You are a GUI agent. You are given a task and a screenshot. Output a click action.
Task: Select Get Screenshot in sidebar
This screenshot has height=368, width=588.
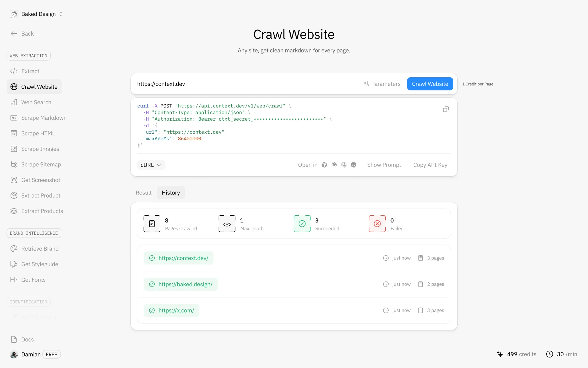click(35, 180)
